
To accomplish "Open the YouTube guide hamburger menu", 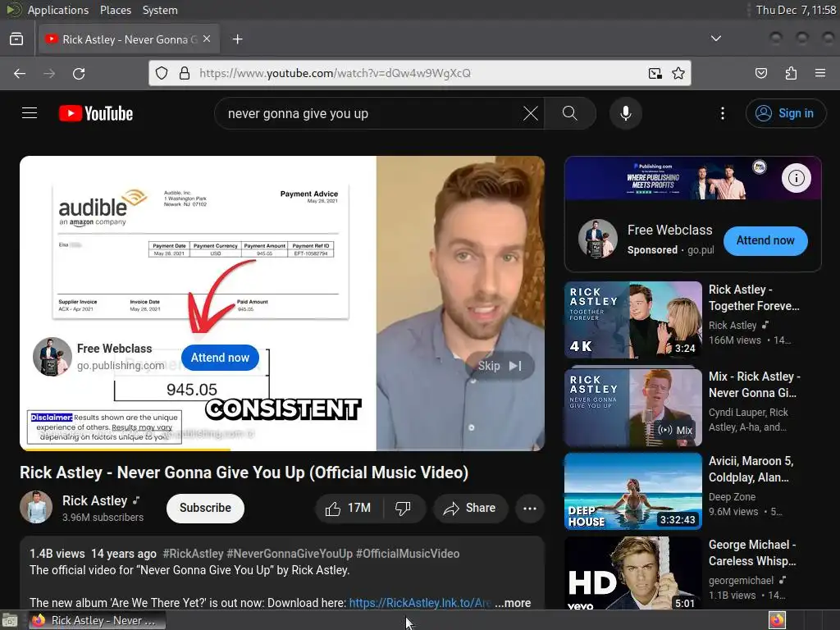I will (x=30, y=113).
